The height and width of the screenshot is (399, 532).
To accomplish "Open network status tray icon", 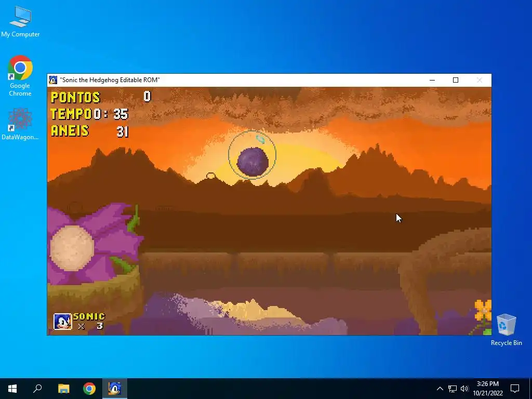I will pos(453,389).
